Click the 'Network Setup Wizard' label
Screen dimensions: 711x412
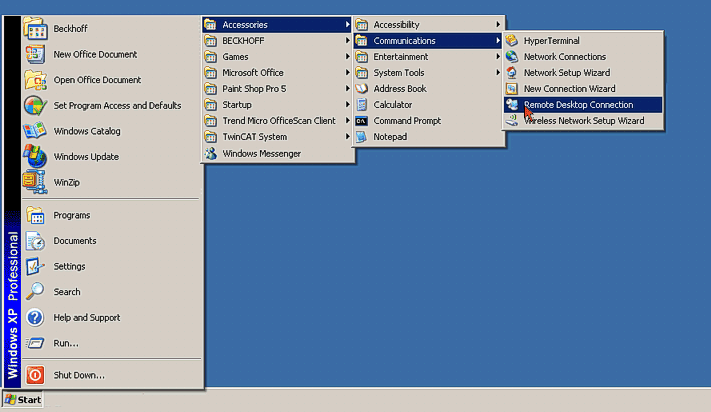[x=567, y=73]
